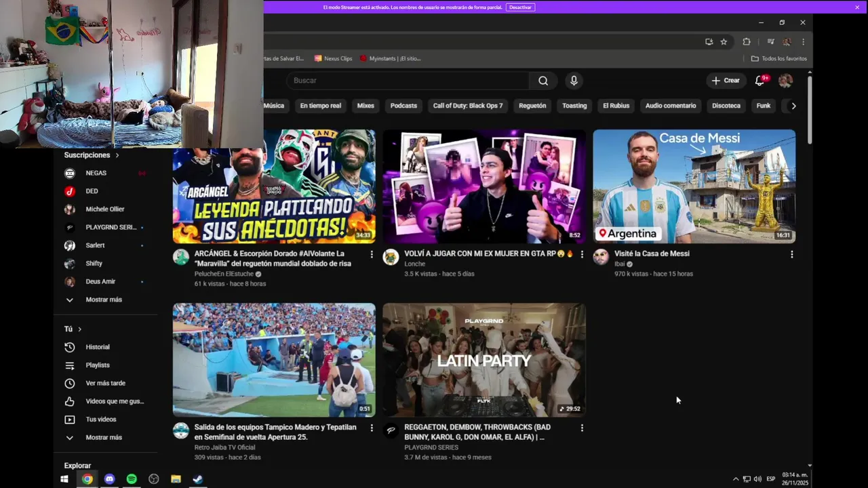Open Windows Start menu

(64, 479)
